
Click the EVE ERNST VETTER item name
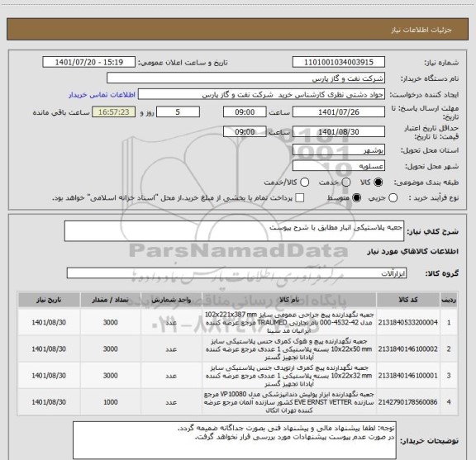(x=289, y=402)
